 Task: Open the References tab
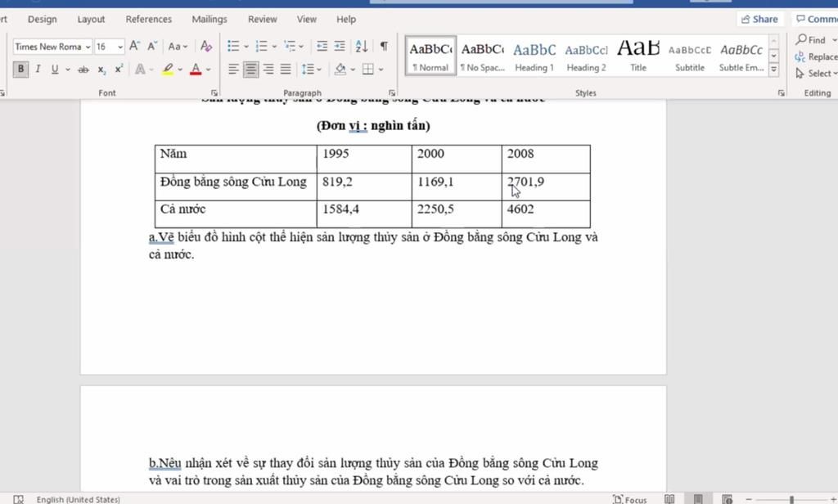point(149,20)
